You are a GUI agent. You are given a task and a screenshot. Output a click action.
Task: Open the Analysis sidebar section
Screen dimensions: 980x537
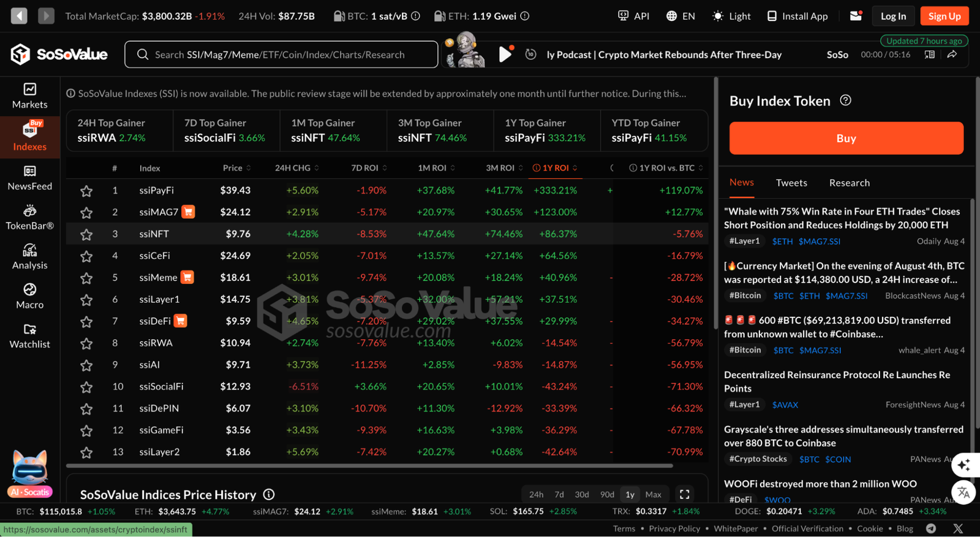[29, 257]
